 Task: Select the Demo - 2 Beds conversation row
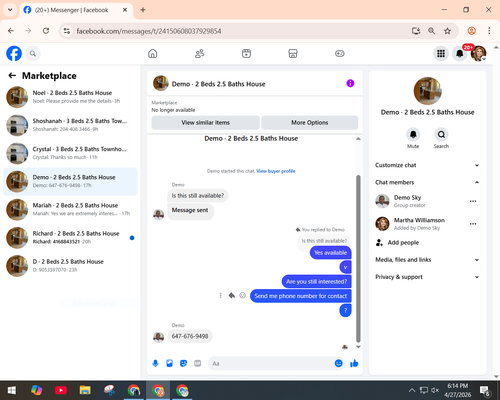(x=70, y=181)
